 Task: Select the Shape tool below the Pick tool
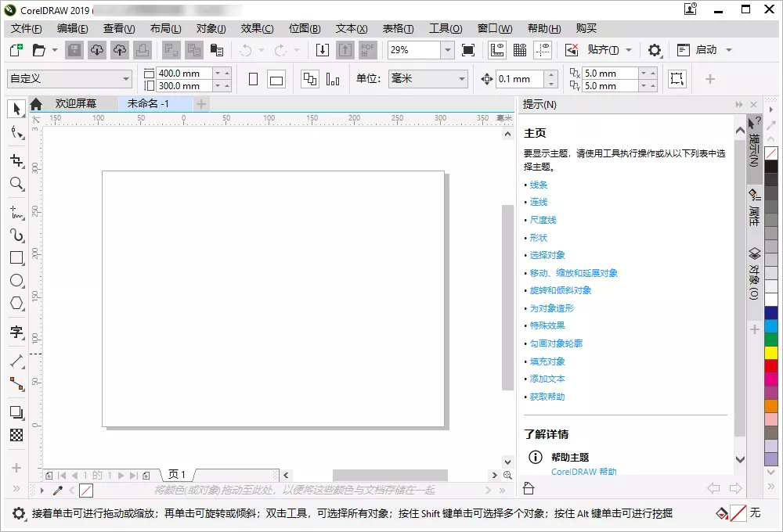coord(16,133)
